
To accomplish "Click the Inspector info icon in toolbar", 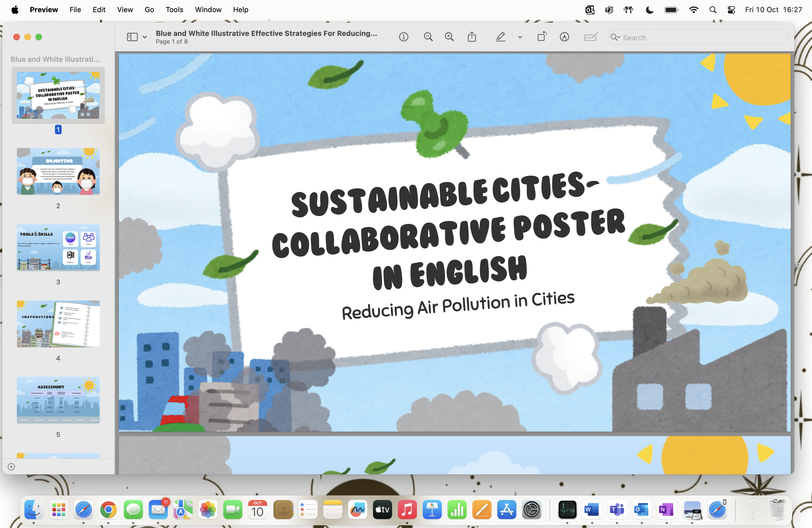I will (x=403, y=37).
